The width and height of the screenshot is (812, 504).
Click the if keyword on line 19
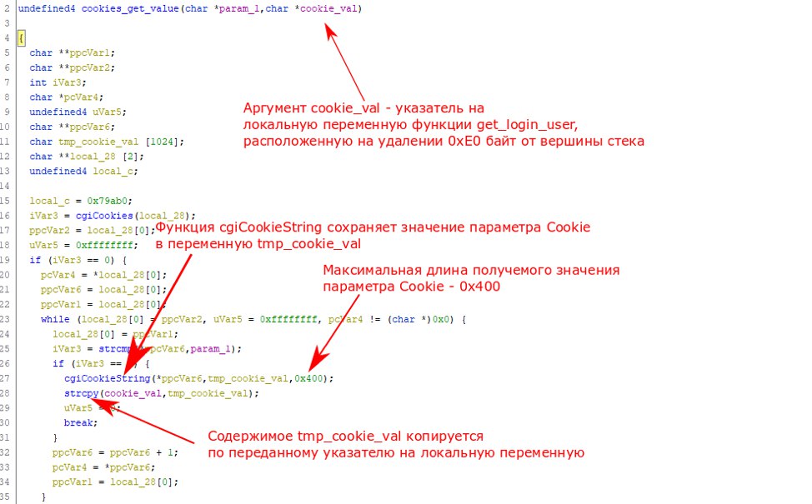35,260
